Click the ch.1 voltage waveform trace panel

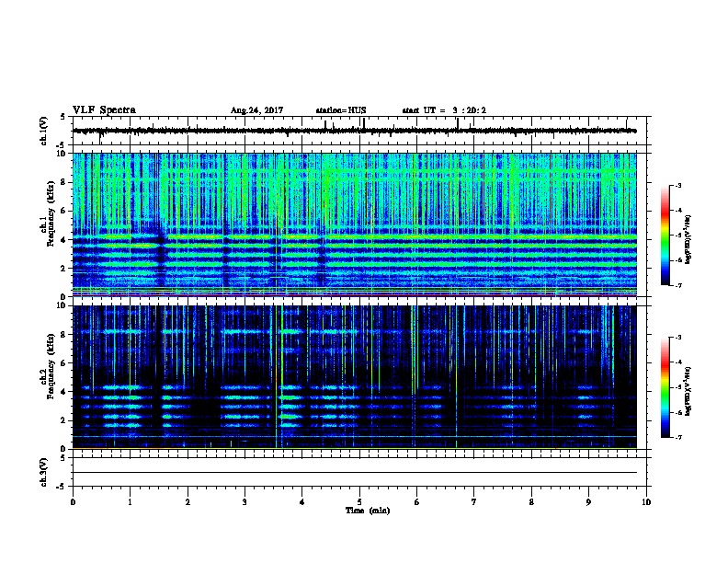click(361, 131)
